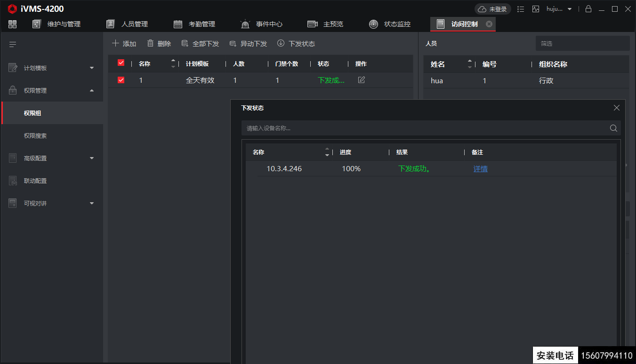The height and width of the screenshot is (364, 636).
Task: Open the 详情 details link
Action: 481,168
